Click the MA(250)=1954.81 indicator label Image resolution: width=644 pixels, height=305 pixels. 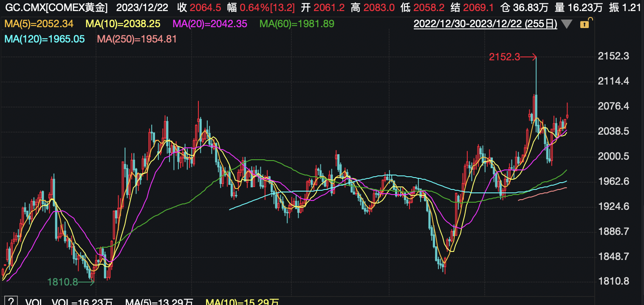137,39
